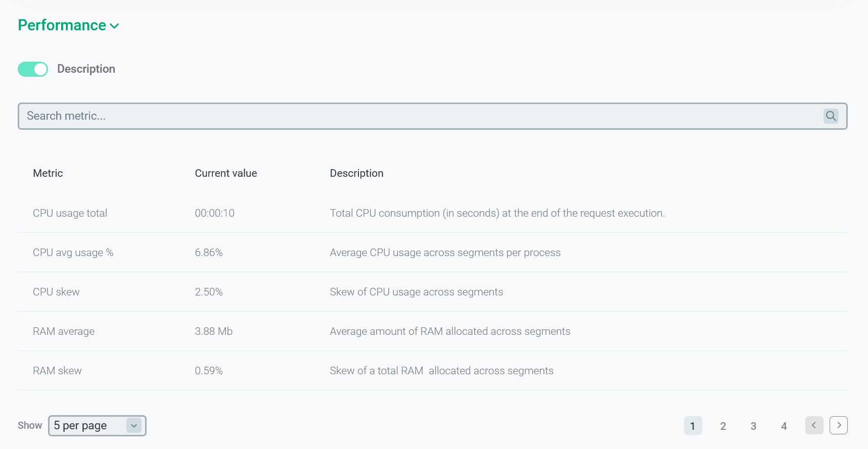This screenshot has height=449, width=868.
Task: Go to page 2
Action: click(723, 426)
